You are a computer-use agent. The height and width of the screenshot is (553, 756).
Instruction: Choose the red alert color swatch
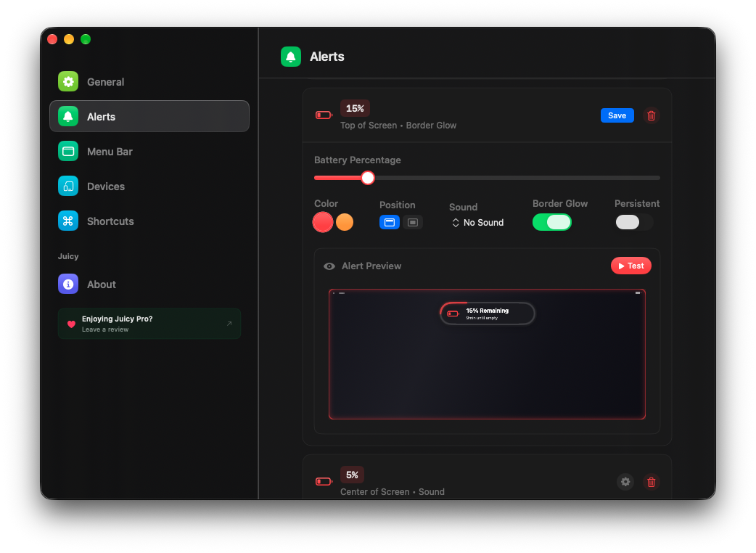pos(323,222)
